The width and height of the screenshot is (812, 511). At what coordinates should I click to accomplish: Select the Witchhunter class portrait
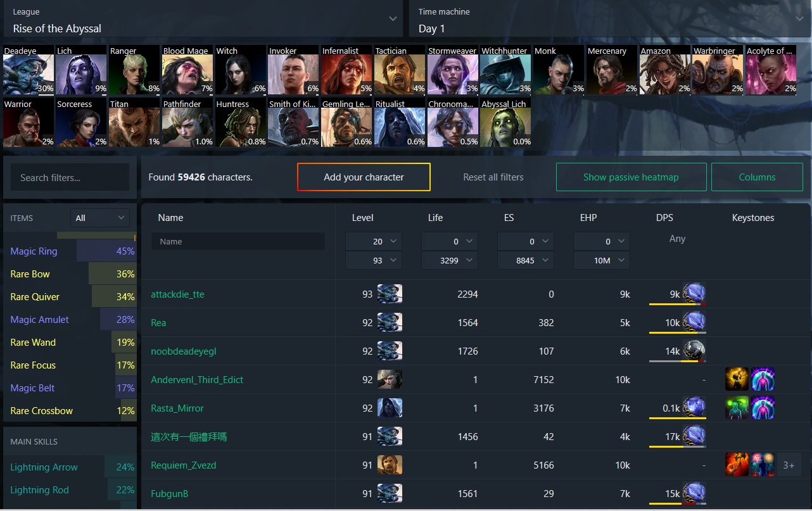click(x=505, y=70)
